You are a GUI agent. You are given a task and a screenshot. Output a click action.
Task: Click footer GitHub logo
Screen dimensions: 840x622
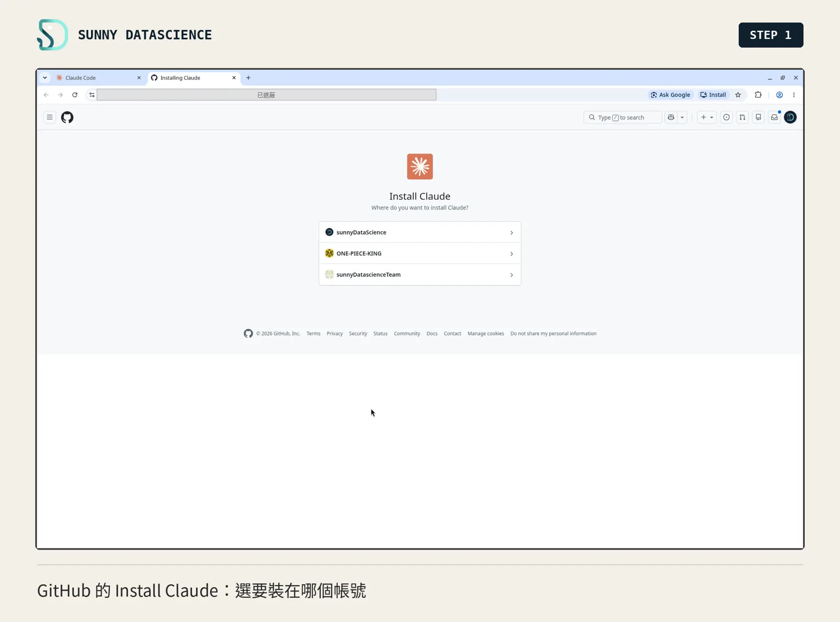tap(248, 333)
